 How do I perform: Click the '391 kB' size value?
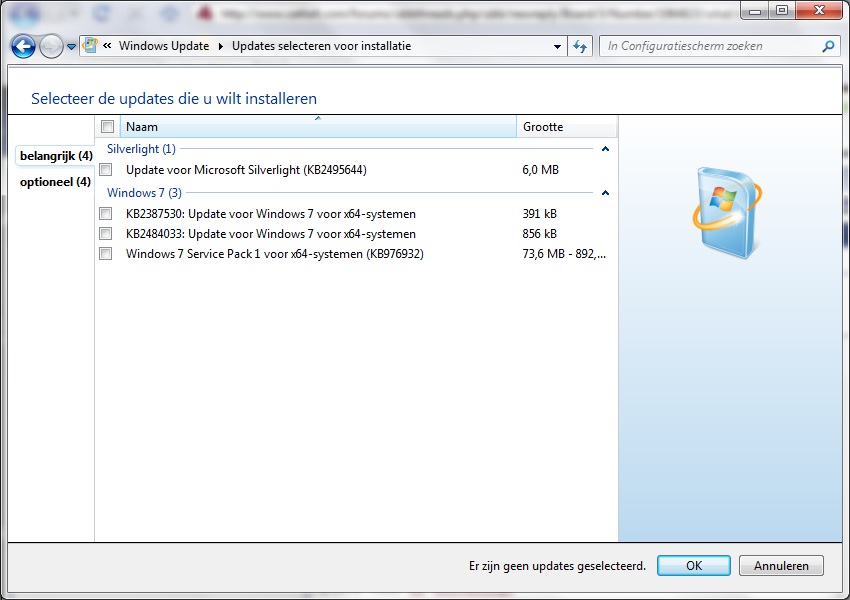click(x=539, y=214)
